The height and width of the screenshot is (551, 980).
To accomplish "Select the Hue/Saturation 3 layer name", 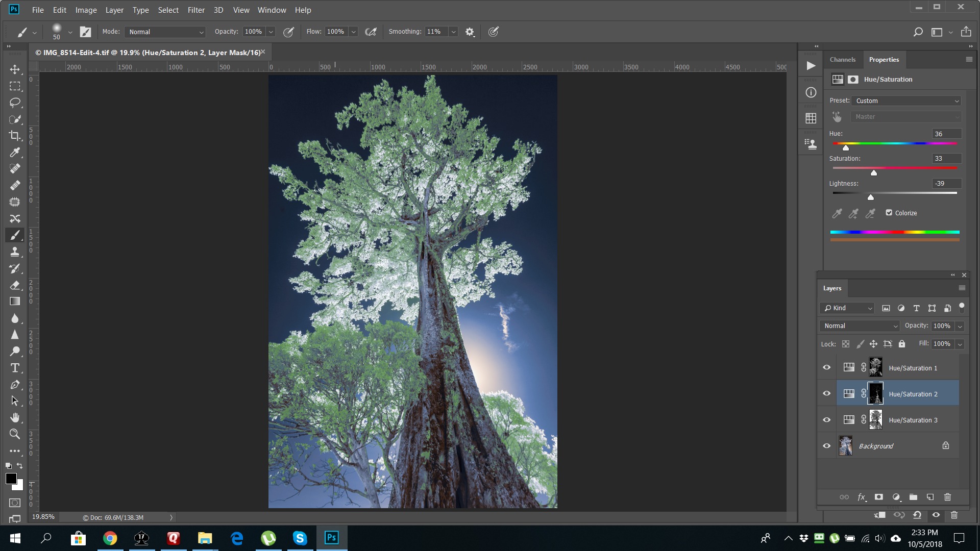I will click(913, 420).
